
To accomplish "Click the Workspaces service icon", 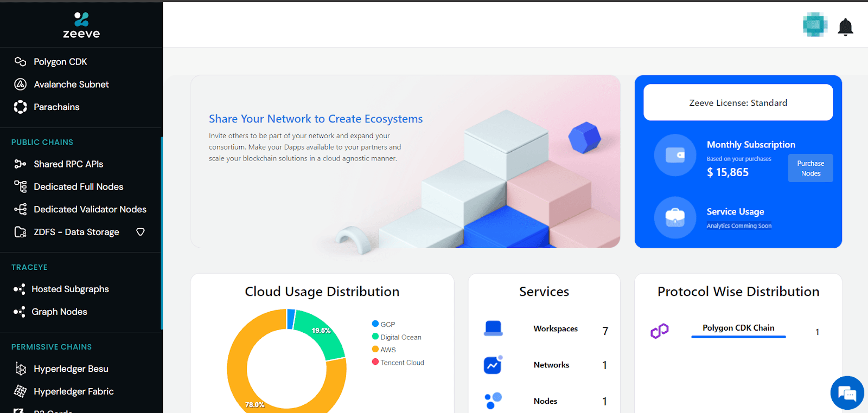I will click(493, 328).
